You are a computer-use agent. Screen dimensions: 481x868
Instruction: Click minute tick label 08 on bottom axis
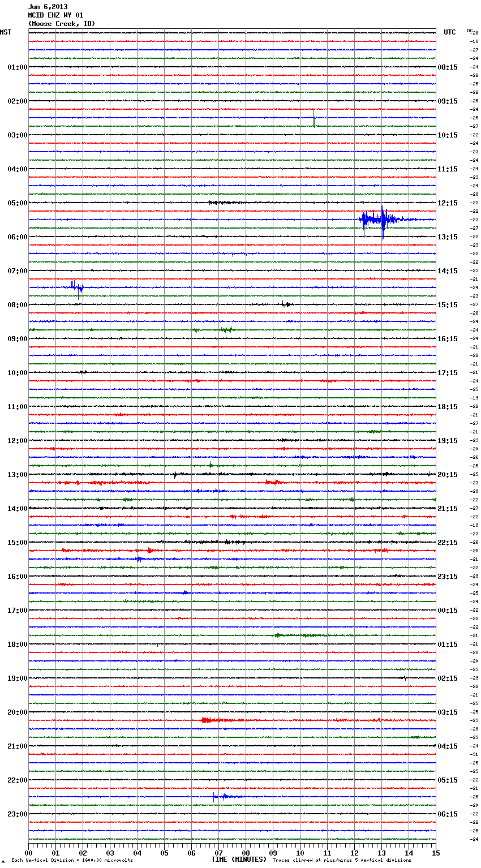click(246, 853)
